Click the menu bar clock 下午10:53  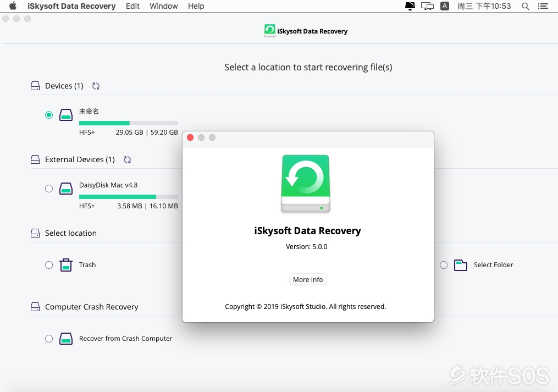[493, 6]
